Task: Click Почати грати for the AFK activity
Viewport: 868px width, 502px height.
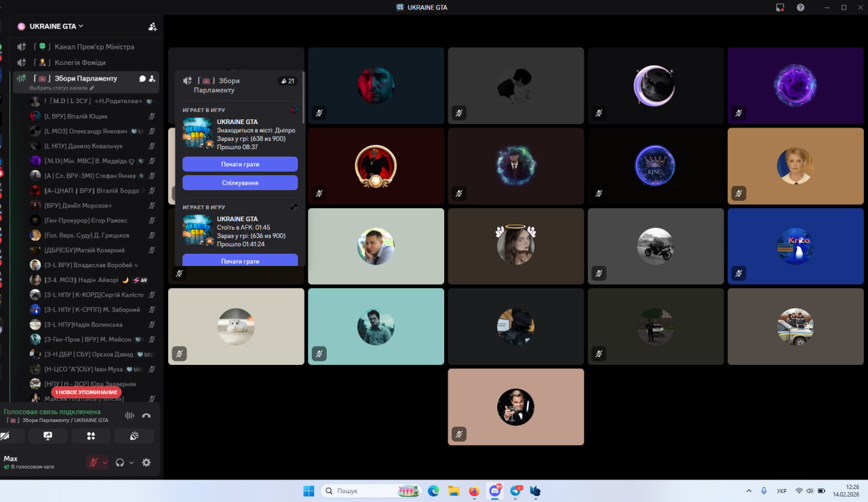Action: [x=240, y=260]
